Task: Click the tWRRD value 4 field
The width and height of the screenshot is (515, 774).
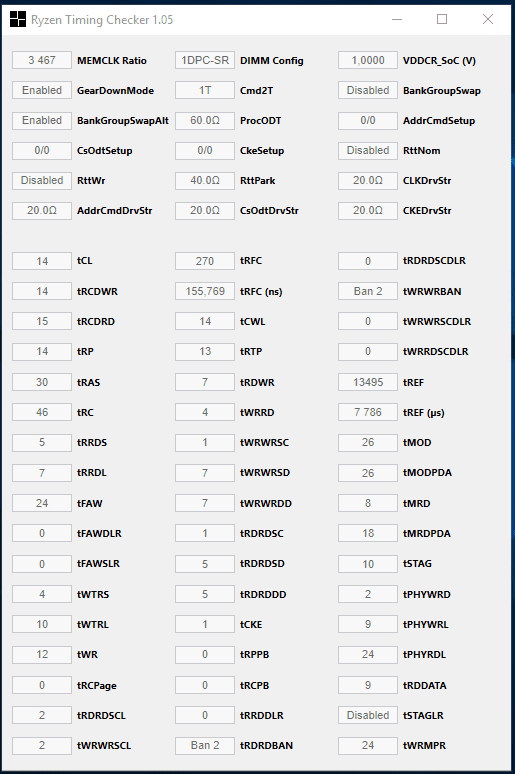Action: [205, 412]
